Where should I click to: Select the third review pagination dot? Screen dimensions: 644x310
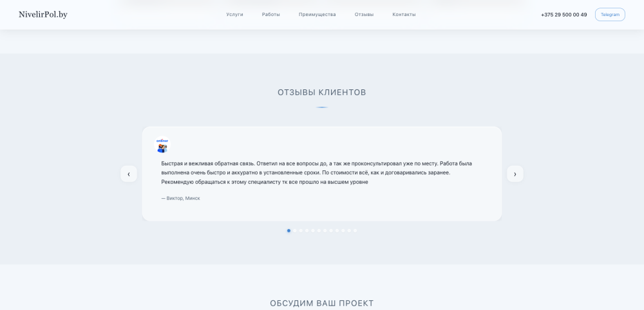pos(301,230)
